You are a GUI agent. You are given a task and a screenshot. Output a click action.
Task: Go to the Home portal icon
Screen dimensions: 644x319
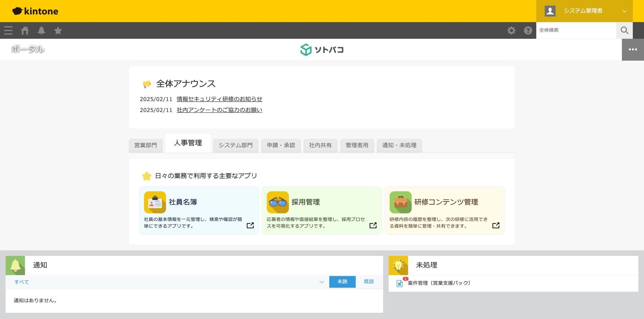pyautogui.click(x=25, y=31)
